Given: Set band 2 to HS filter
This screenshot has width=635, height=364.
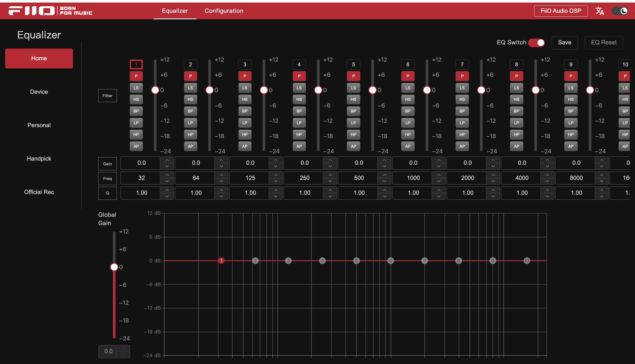Looking at the screenshot, I should click(x=190, y=99).
